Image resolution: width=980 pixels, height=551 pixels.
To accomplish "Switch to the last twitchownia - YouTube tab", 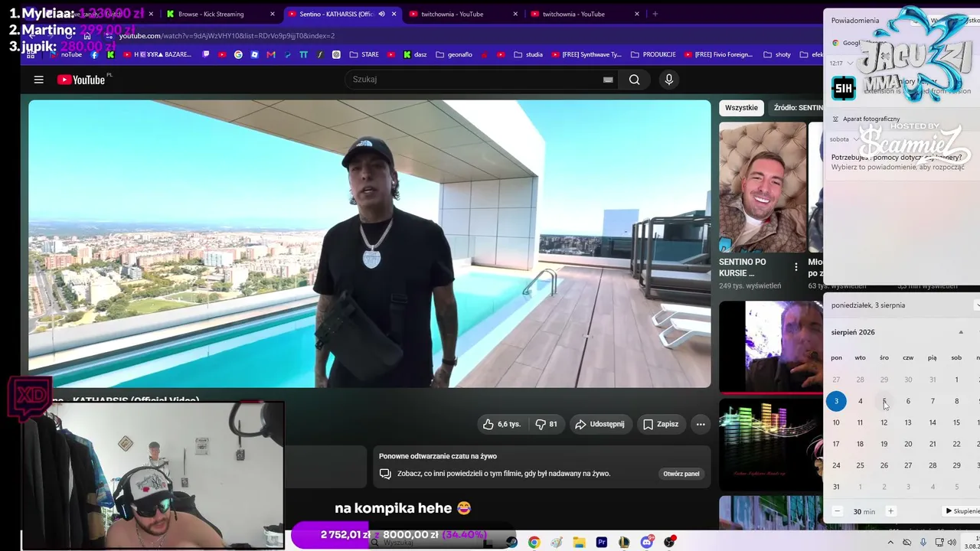I will [x=584, y=14].
